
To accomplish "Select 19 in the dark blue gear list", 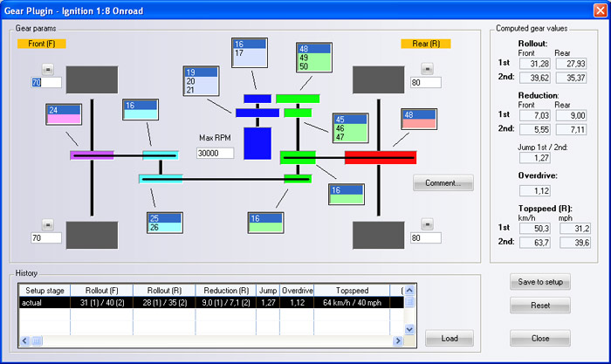I will pyautogui.click(x=201, y=72).
